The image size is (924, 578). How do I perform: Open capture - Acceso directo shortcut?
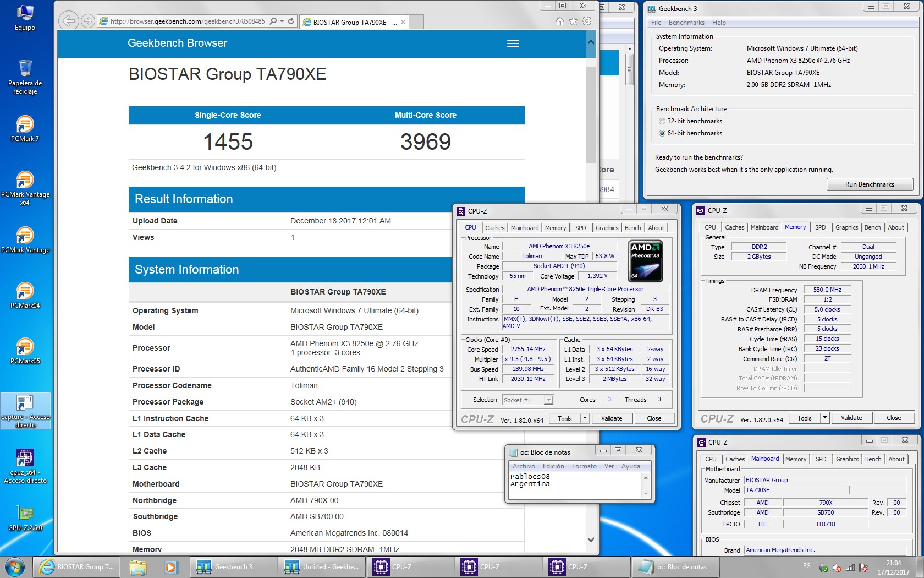25,411
